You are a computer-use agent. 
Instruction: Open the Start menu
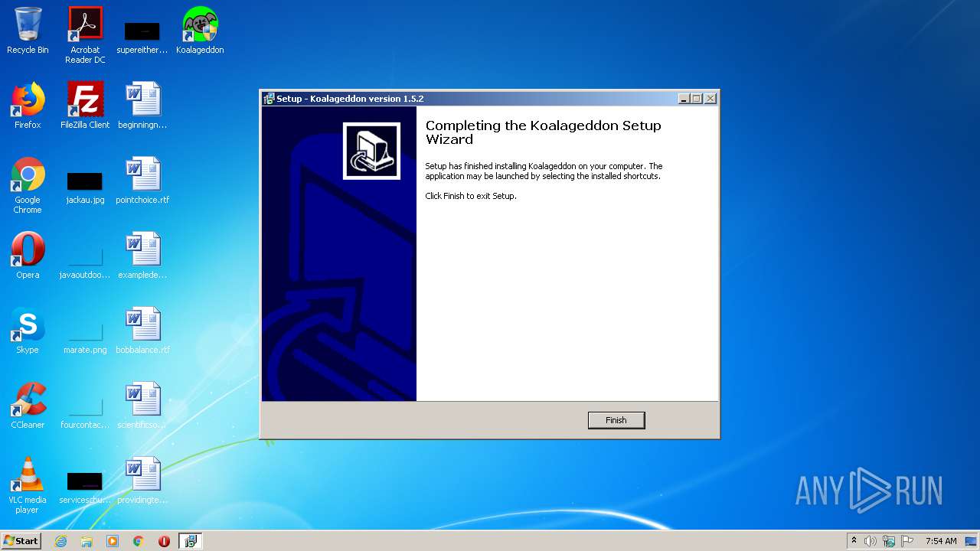[21, 540]
